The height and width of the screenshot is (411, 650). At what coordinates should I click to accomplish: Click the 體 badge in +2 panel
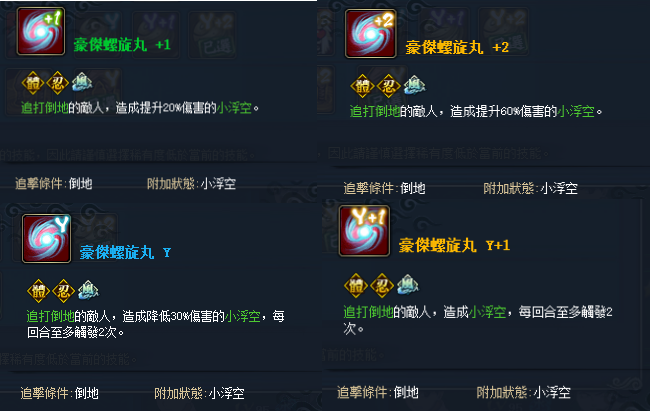click(x=362, y=86)
